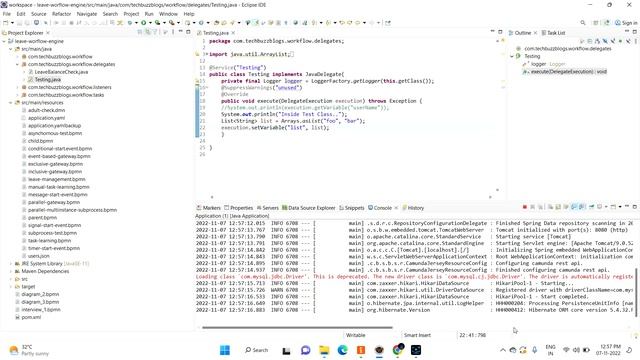Open File Explorer from taskbar

324,350
